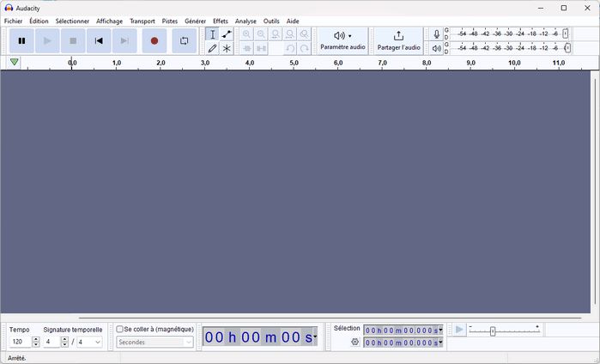
Task: Click the Redo arrow icon
Action: [304, 48]
